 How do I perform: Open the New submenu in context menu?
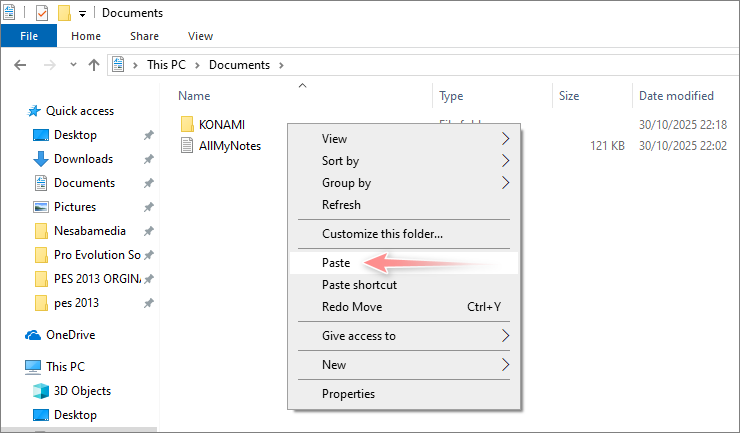coord(404,365)
